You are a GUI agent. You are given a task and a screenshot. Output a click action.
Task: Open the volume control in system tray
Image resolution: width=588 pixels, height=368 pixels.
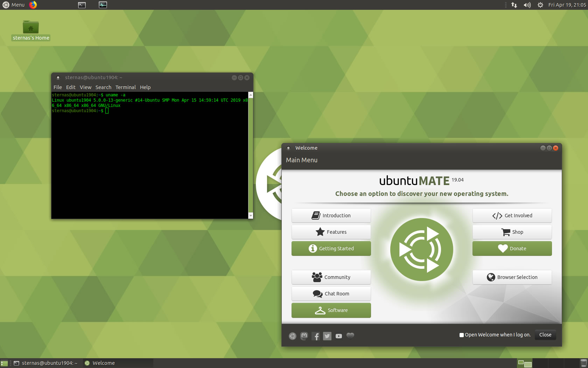tap(527, 5)
